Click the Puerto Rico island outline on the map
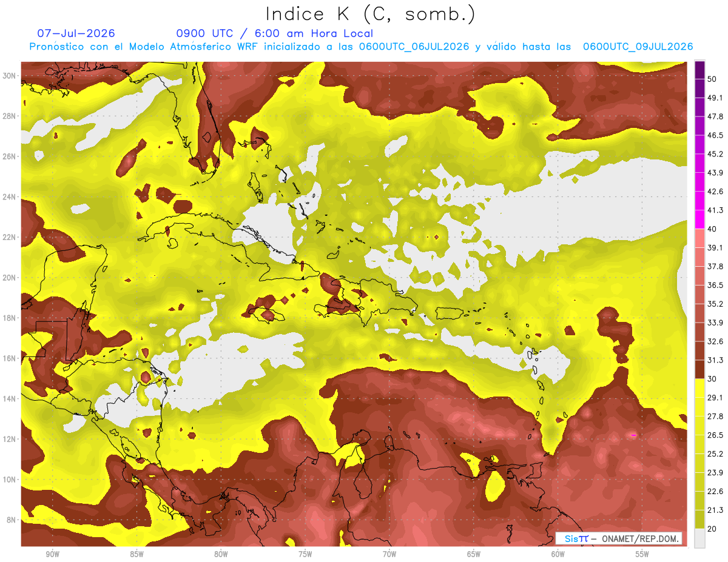This screenshot has width=728, height=562. (x=450, y=313)
